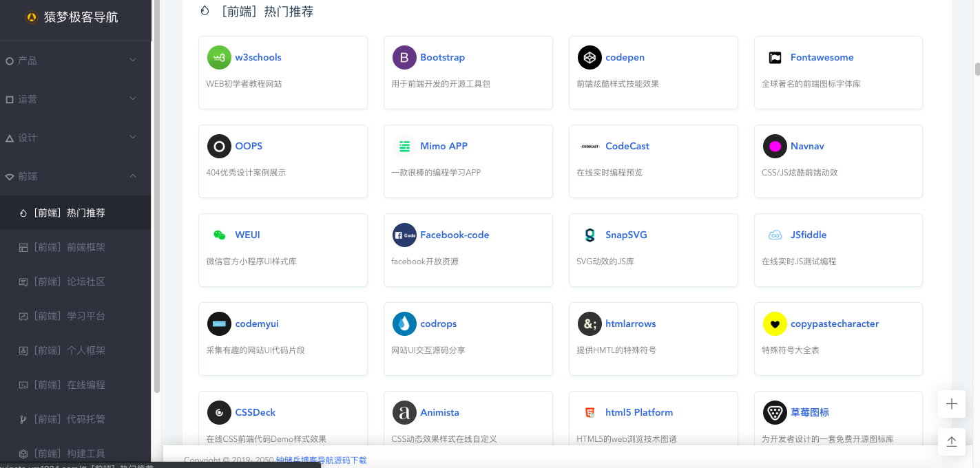The height and width of the screenshot is (468, 980).
Task: Open [前端] 前端框架 submenu item
Action: pos(76,247)
